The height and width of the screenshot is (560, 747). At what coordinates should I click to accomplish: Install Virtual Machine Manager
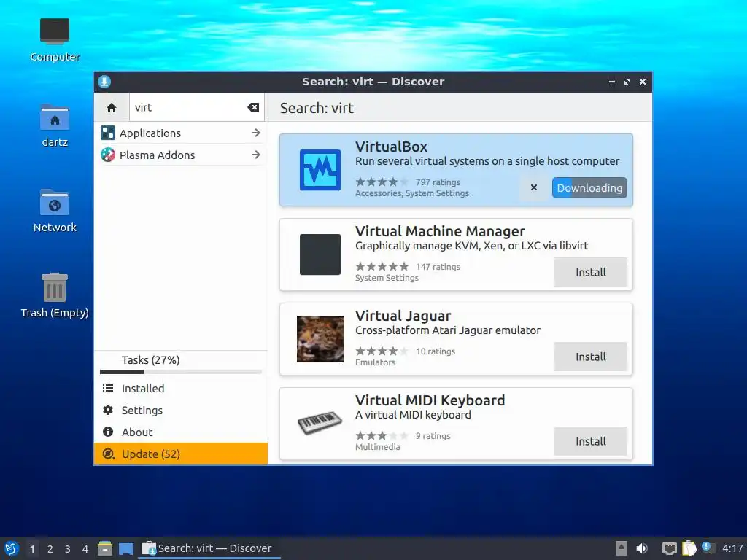(x=591, y=272)
